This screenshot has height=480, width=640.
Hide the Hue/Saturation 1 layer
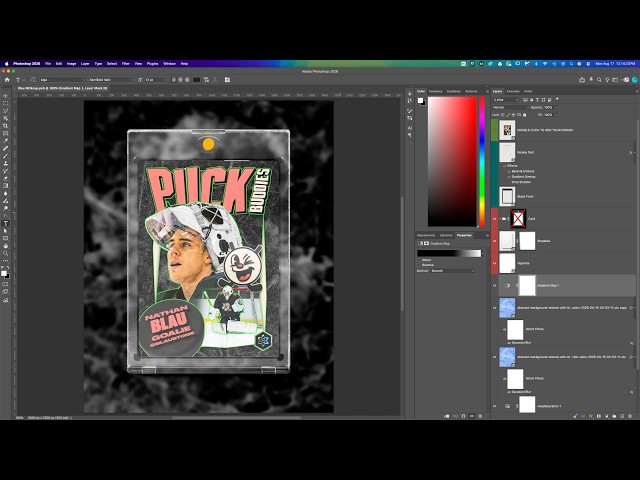coord(494,406)
